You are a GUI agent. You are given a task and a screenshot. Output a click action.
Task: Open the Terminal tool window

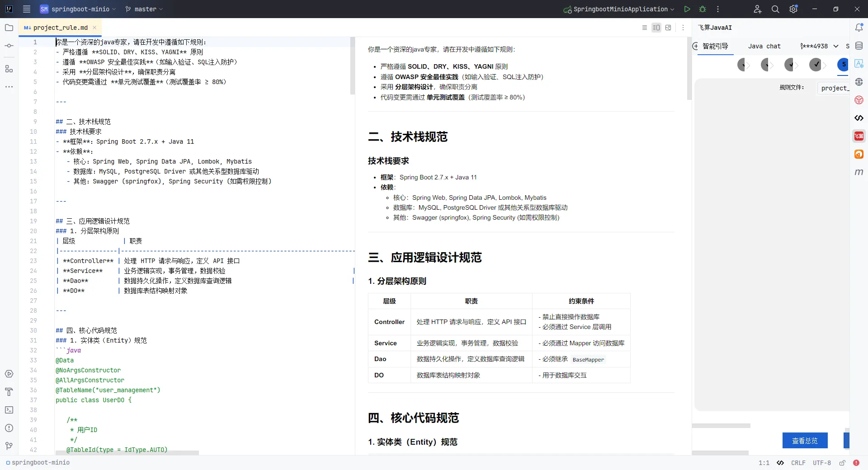(9, 410)
